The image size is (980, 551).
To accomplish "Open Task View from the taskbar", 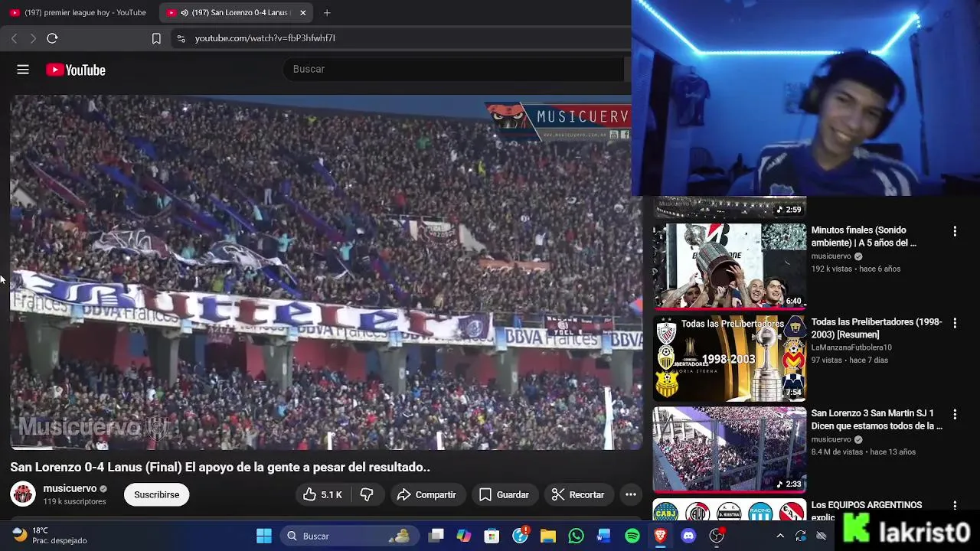I will 436,536.
